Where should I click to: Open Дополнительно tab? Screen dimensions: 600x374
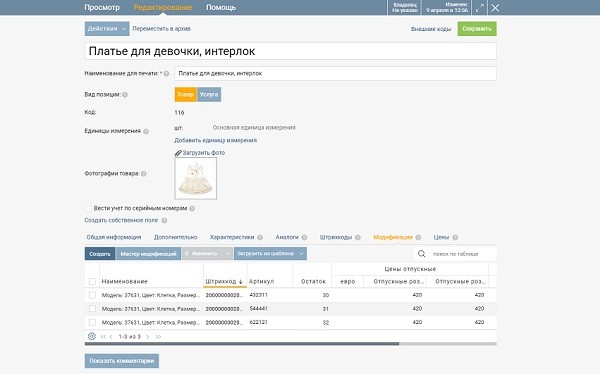[x=176, y=237]
